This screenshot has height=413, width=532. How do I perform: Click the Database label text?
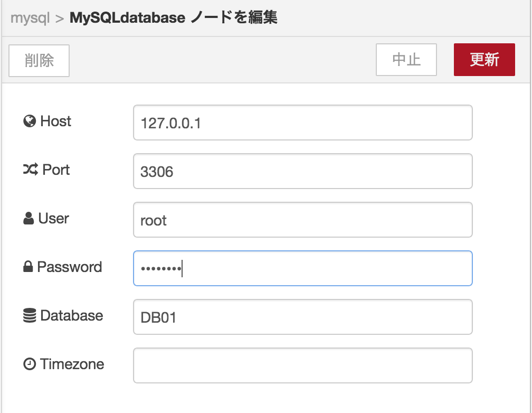(72, 315)
